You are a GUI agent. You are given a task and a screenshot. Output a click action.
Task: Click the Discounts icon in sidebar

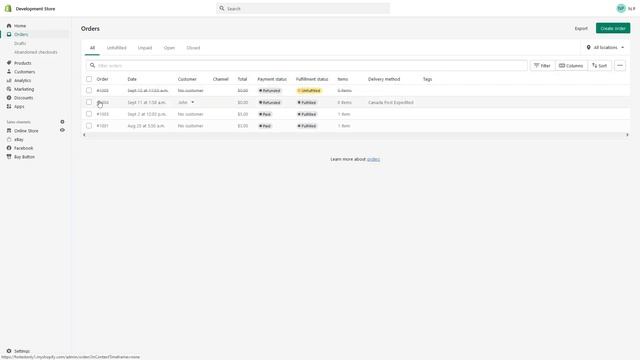(x=9, y=98)
